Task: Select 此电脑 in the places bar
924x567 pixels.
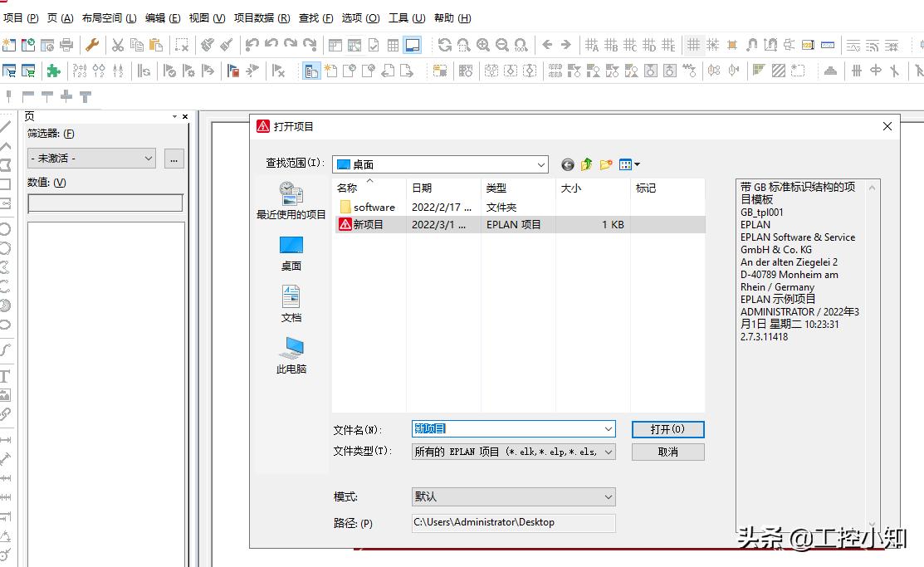Action: (x=291, y=355)
